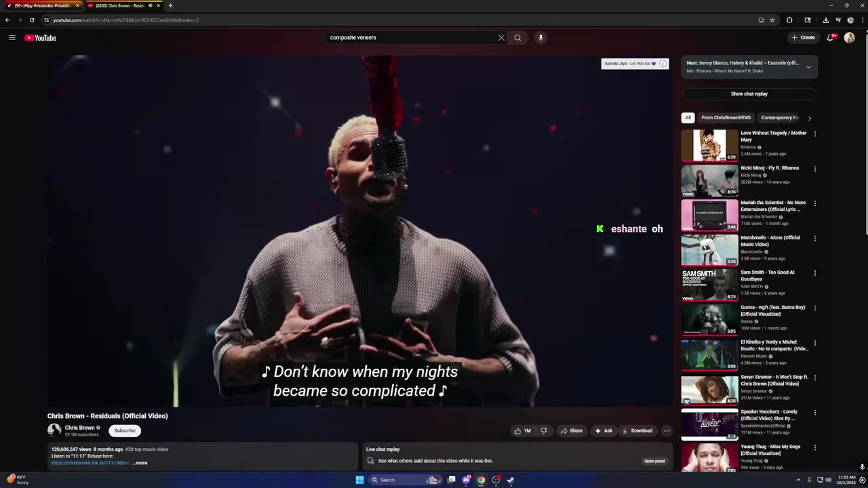View site information icon in address bar
868x488 pixels.
click(46, 20)
